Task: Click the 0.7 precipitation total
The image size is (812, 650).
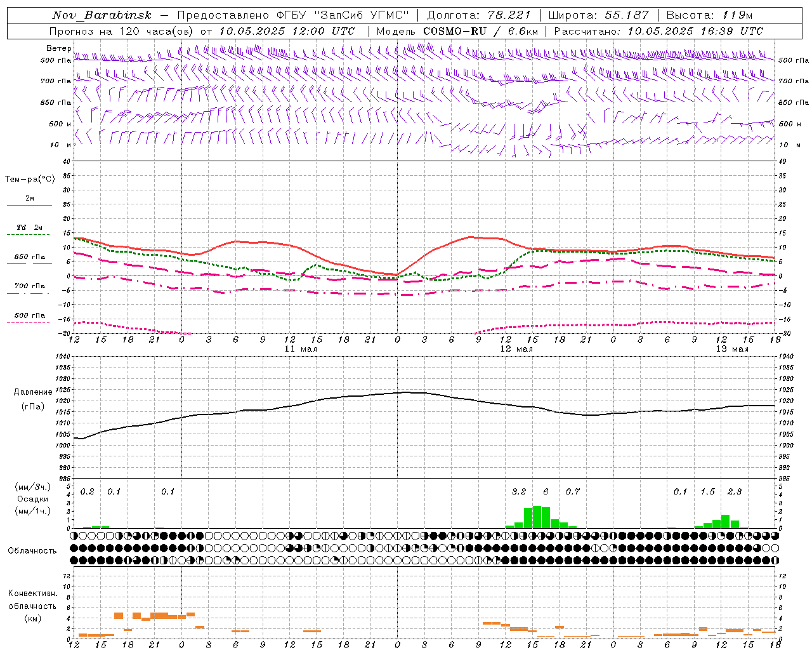Action: point(573,491)
